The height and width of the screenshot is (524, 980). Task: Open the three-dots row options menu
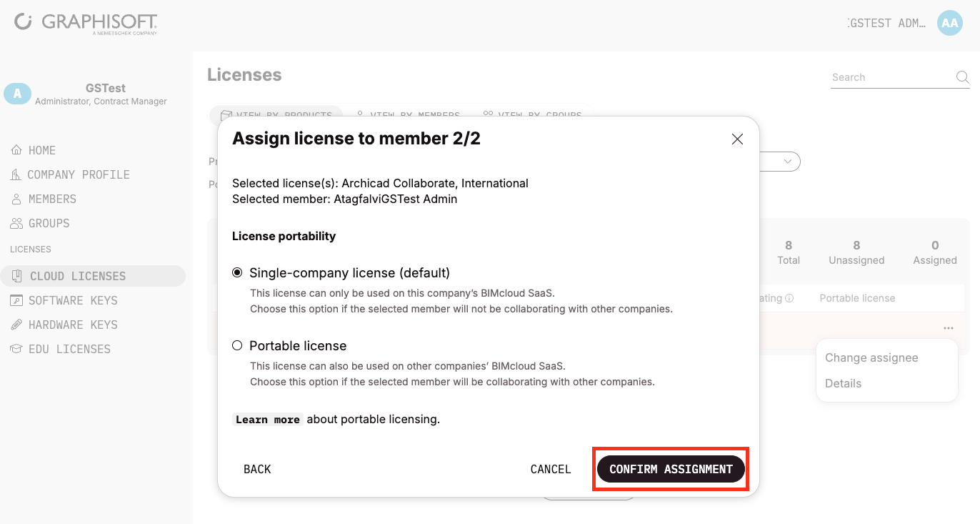[x=948, y=328]
